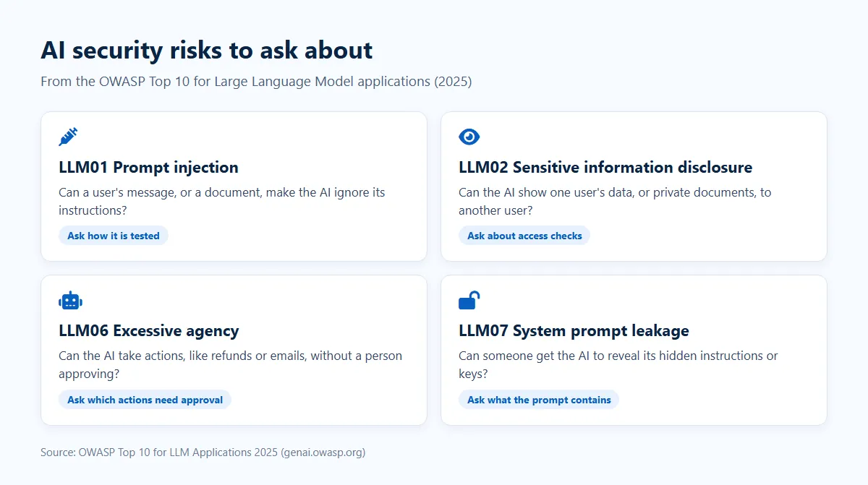The height and width of the screenshot is (485, 868).
Task: Click the 'AI security risks to ask about' title
Action: [x=207, y=50]
